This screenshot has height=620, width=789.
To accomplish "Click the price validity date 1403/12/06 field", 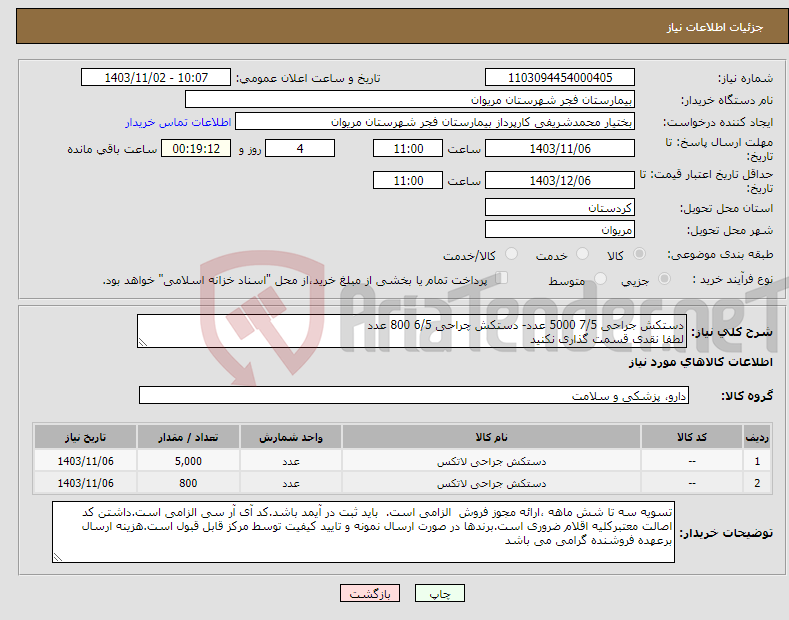I will 560,180.
